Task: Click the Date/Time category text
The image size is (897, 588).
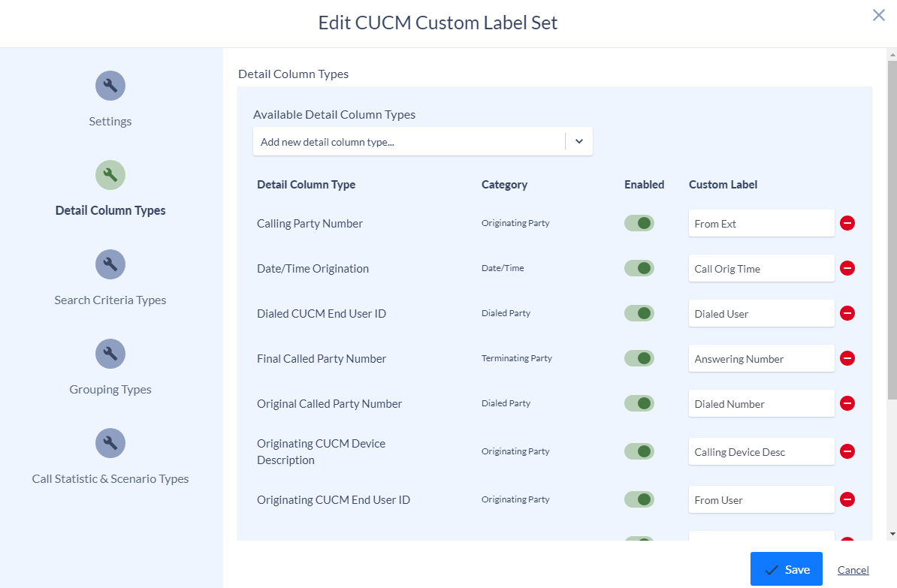Action: (503, 267)
